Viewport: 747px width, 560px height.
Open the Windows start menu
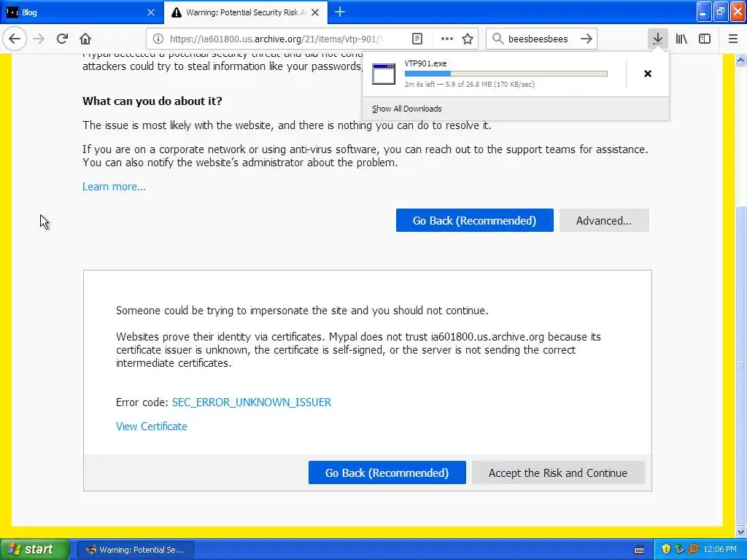pyautogui.click(x=34, y=549)
